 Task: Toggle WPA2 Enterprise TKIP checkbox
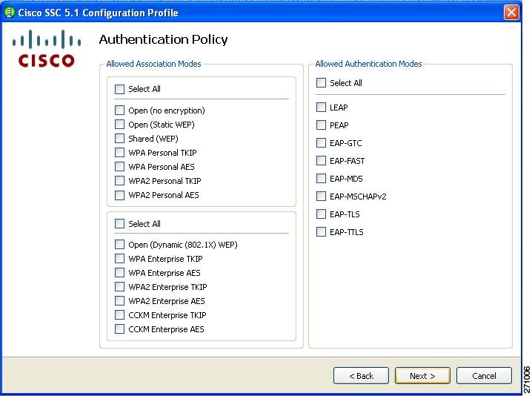[119, 287]
